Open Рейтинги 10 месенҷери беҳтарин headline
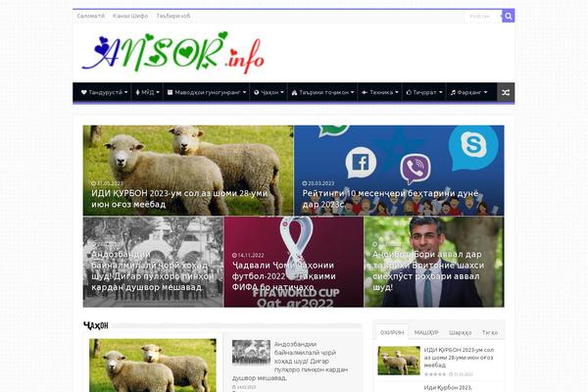Screen dimensions: 588x392 (390, 199)
